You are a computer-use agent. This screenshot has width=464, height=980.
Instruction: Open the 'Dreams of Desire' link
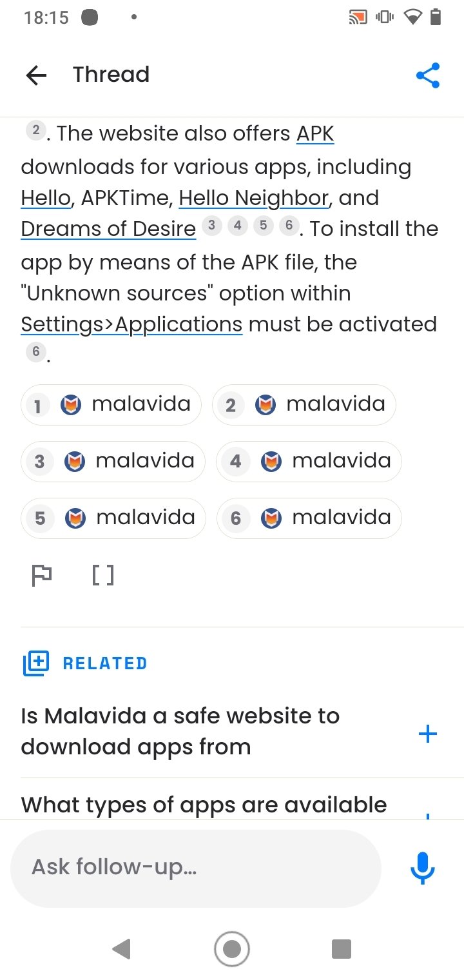tap(108, 229)
